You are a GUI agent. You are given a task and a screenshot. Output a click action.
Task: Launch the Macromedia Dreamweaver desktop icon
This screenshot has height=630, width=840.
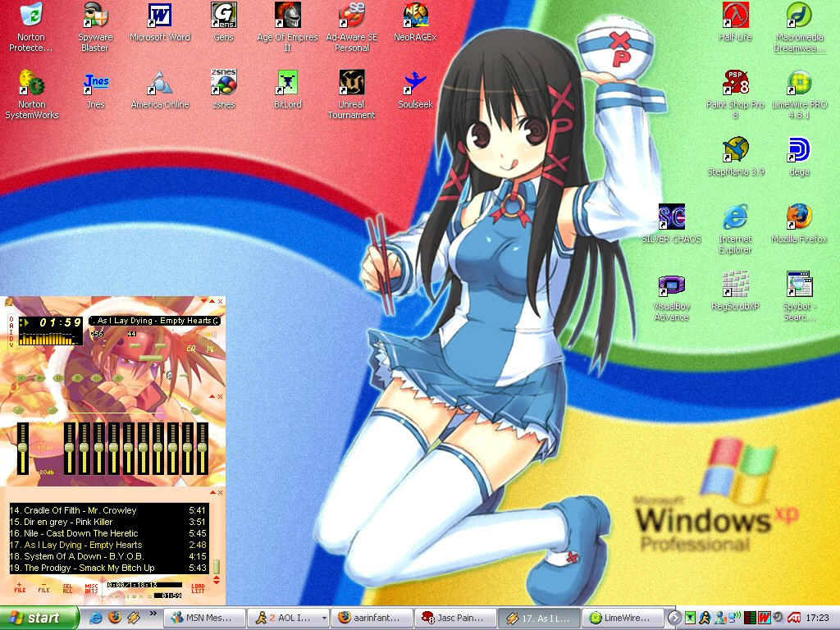pos(799,27)
